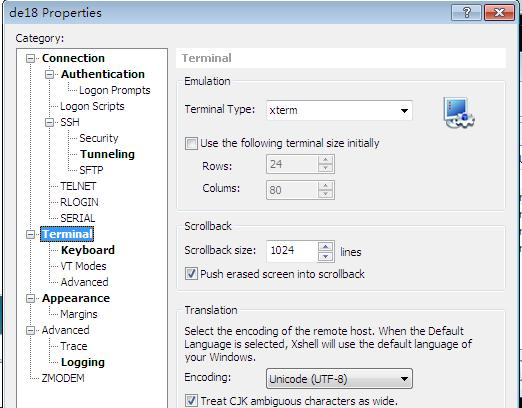Go to the ZMODEM category
522x408 pixels.
coord(63,378)
